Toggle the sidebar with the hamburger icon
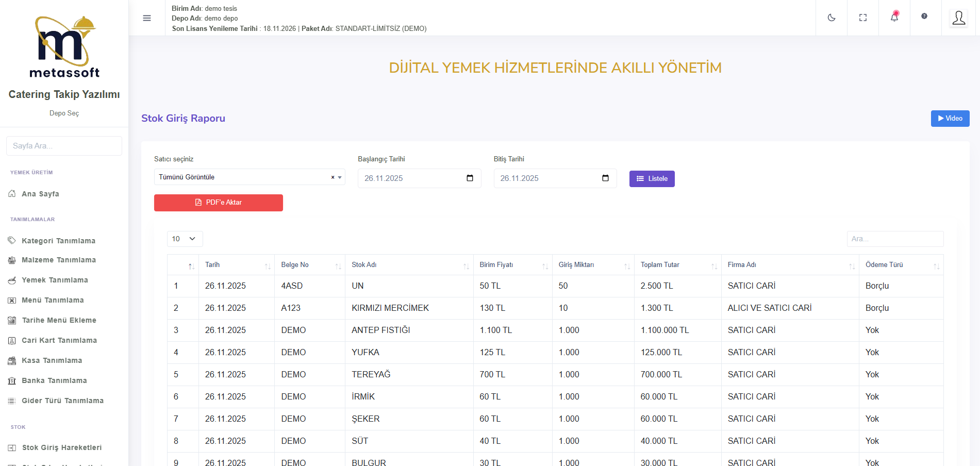 [147, 18]
